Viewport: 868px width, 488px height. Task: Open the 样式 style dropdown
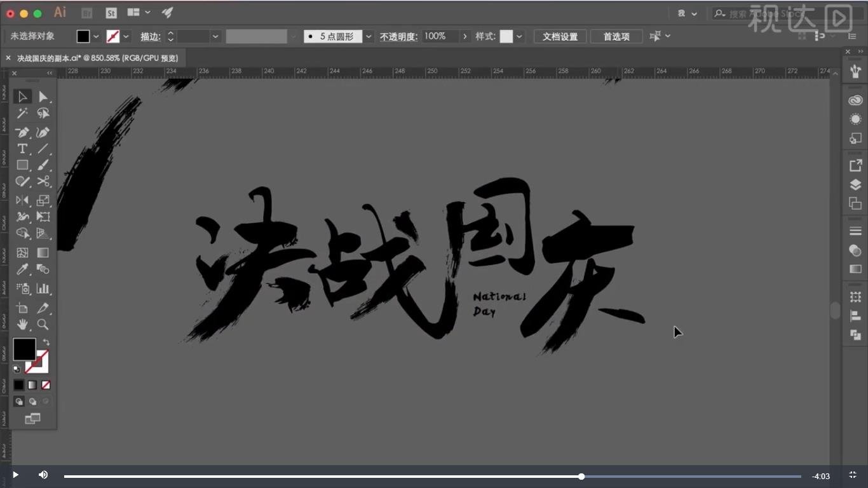(519, 36)
